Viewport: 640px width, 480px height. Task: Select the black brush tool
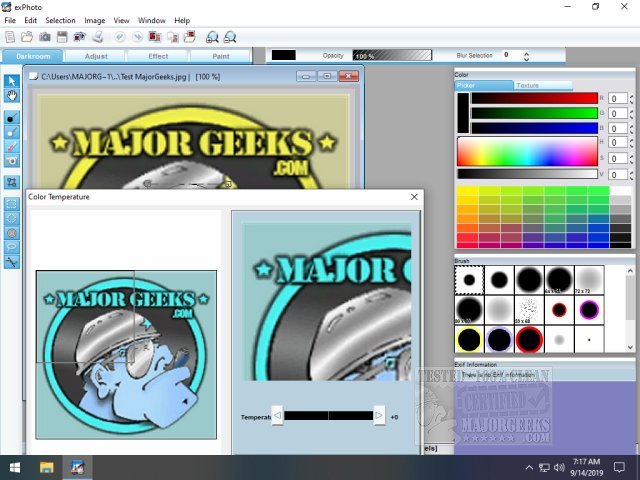point(12,118)
